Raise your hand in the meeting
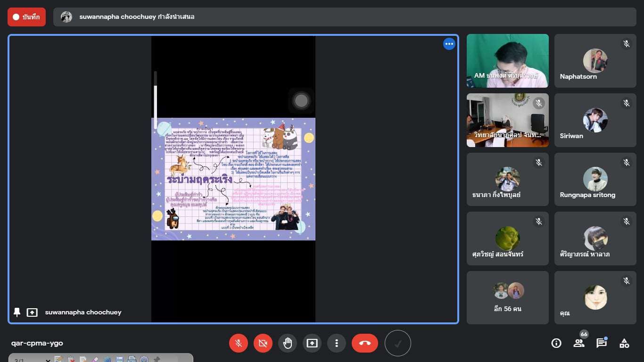This screenshot has height=362, width=644. coord(288,343)
